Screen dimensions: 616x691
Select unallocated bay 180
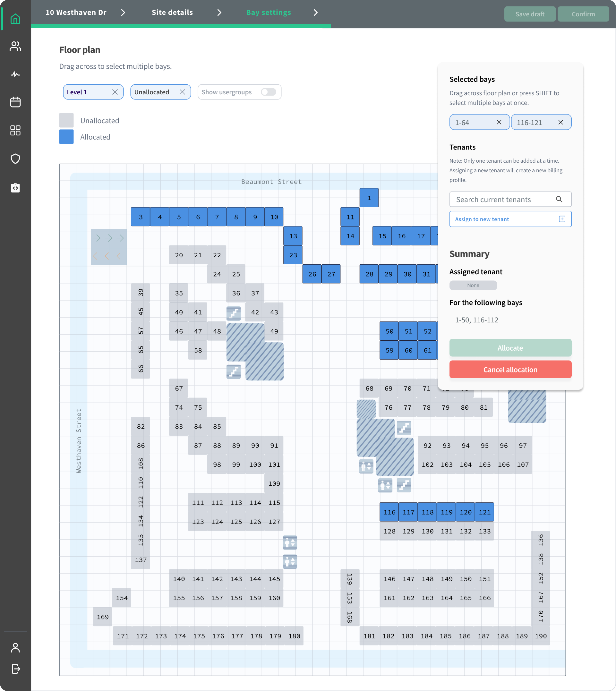[x=294, y=636]
